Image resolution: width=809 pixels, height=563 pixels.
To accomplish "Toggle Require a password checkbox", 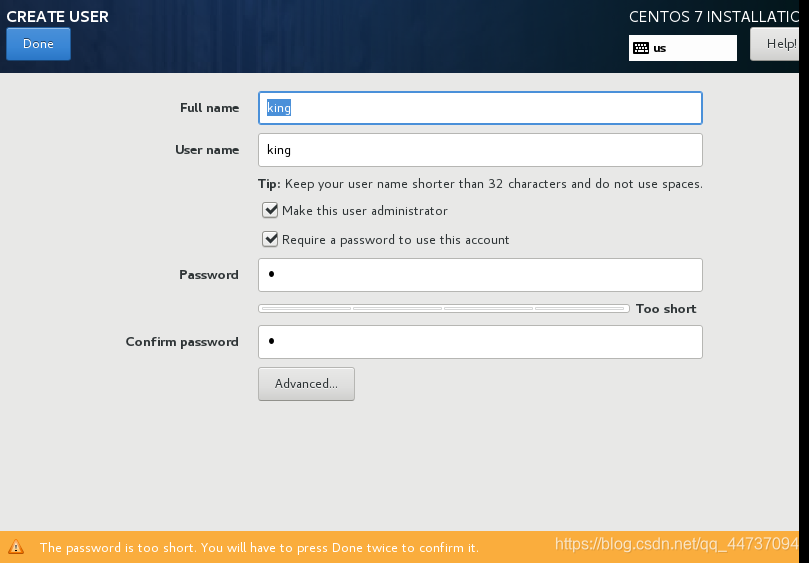I will (270, 239).
